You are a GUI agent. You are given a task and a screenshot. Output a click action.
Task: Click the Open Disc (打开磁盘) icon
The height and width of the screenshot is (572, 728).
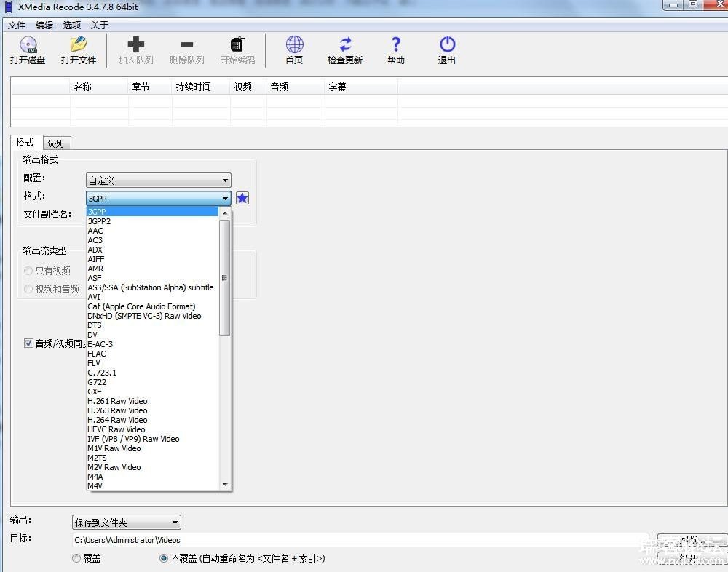coord(28,45)
